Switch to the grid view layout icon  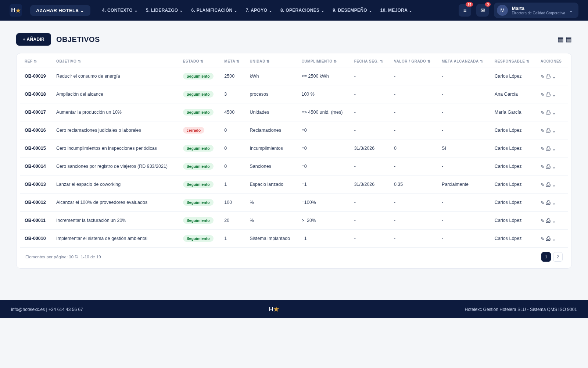tap(560, 40)
